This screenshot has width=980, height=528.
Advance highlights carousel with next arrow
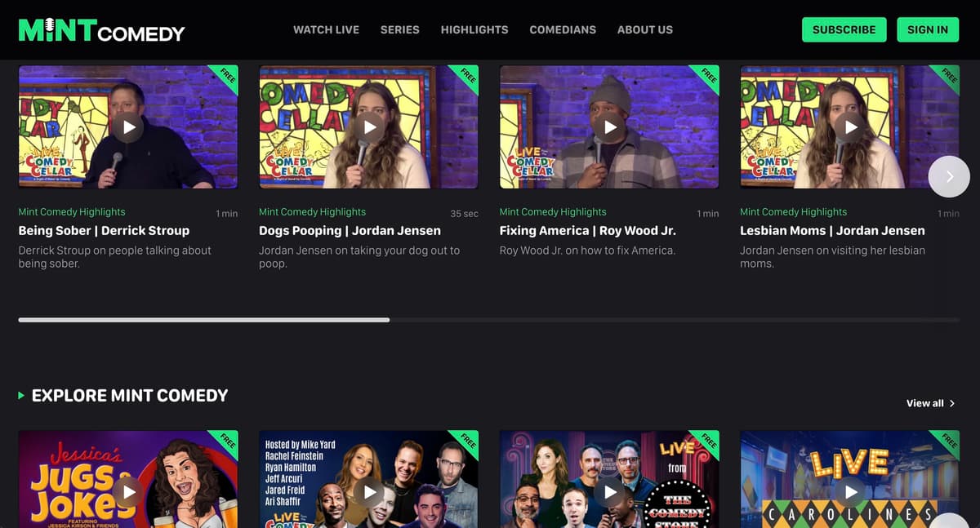click(x=949, y=176)
